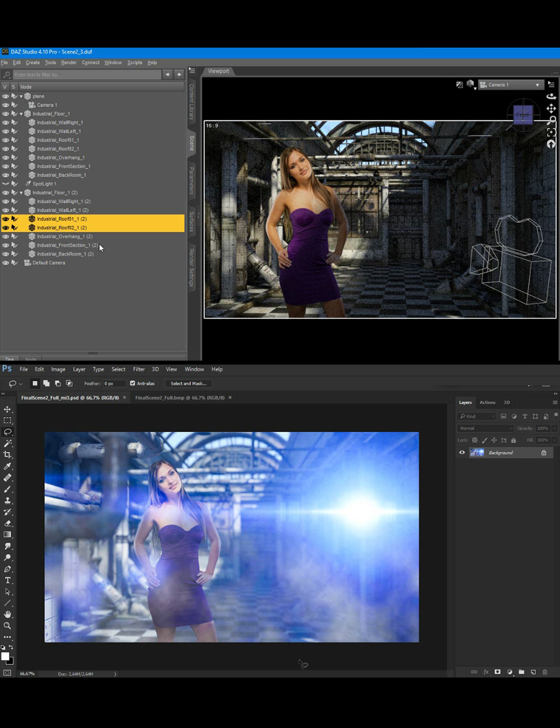Select the Lasso tool in toolbar

[7, 432]
